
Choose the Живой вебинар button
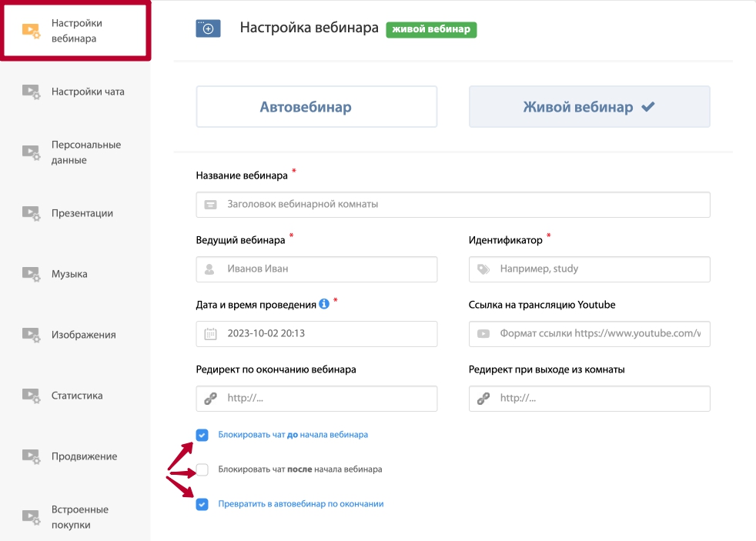[589, 106]
